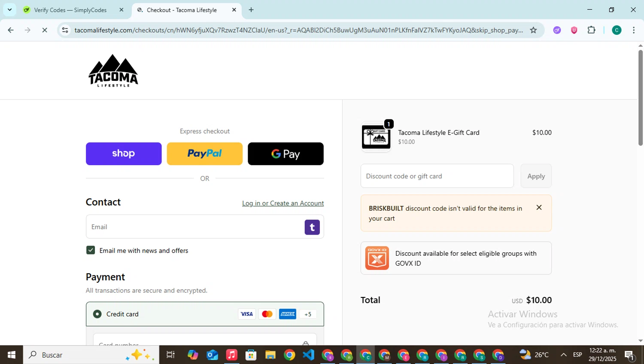Open Windows notification center
Viewport: 644px width, 364px height.
pyautogui.click(x=630, y=355)
